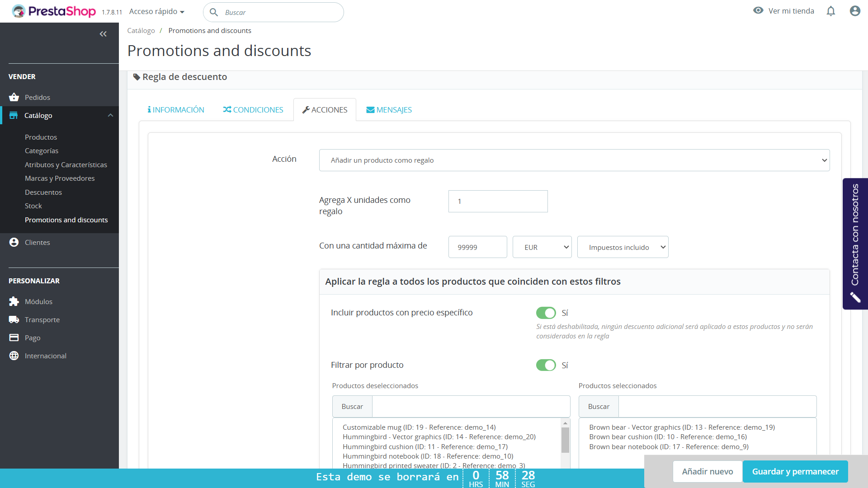Open the user profile avatar menu

[855, 11]
